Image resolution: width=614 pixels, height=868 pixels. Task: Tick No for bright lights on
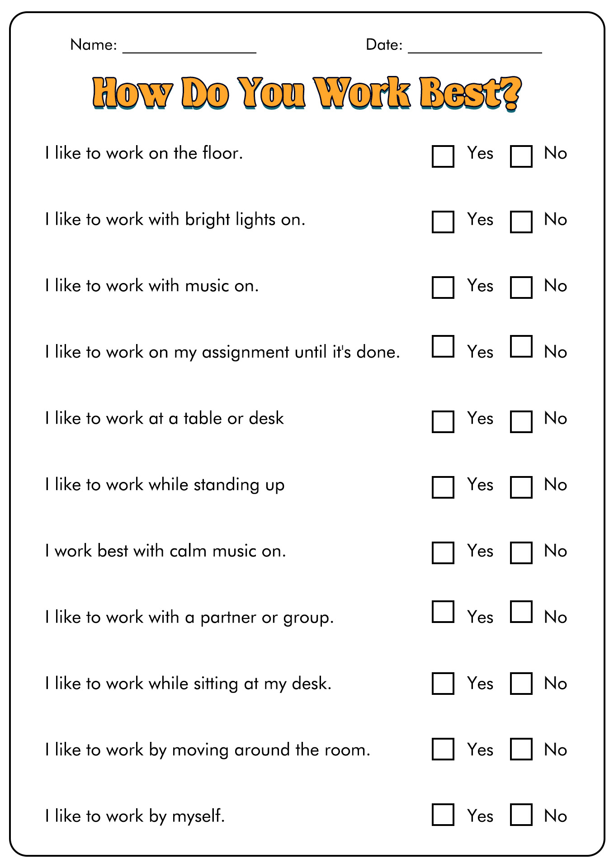pyautogui.click(x=521, y=222)
